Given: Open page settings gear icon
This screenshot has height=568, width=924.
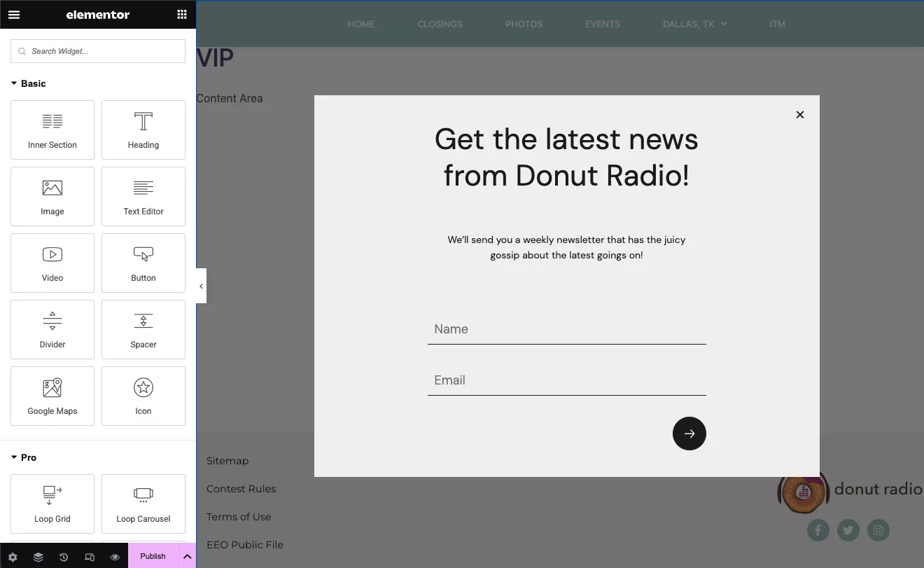Looking at the screenshot, I should 13,557.
